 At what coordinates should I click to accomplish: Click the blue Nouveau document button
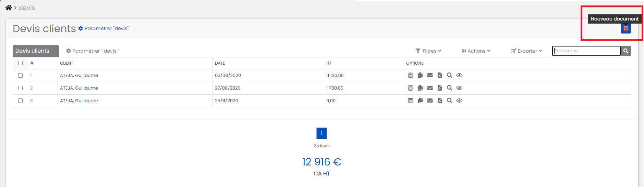click(625, 28)
